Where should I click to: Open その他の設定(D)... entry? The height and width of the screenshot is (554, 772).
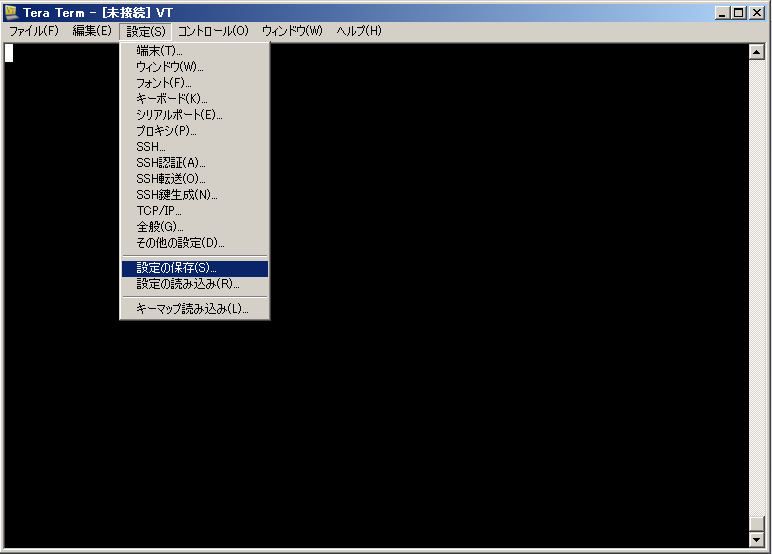click(195, 243)
